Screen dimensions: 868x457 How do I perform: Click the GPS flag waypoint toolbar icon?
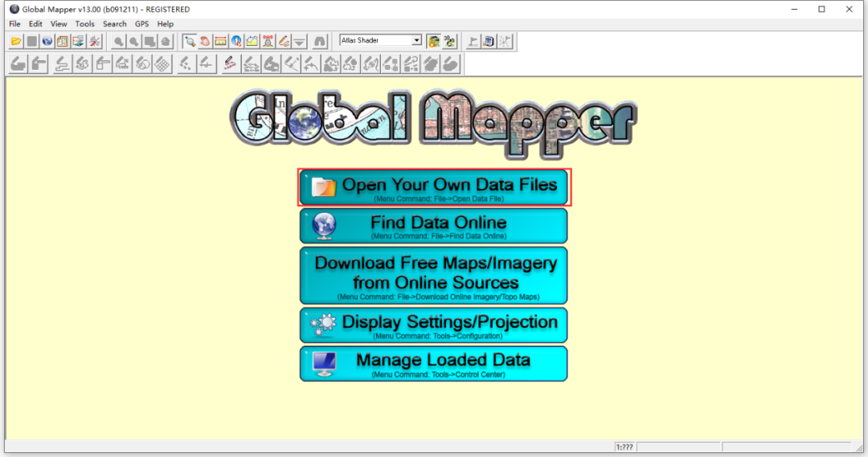[x=473, y=41]
